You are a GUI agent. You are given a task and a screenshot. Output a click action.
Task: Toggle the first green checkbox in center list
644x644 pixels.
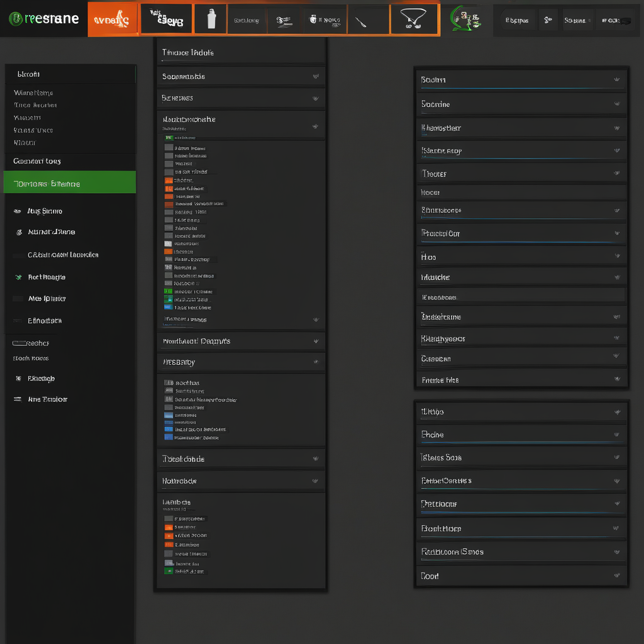[x=169, y=137]
